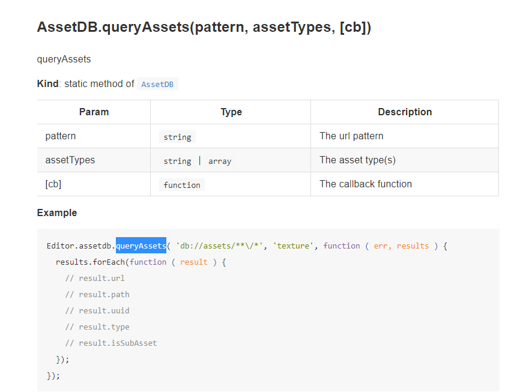532x392 pixels.
Task: Click the result.uuid comment line
Action: [97, 310]
